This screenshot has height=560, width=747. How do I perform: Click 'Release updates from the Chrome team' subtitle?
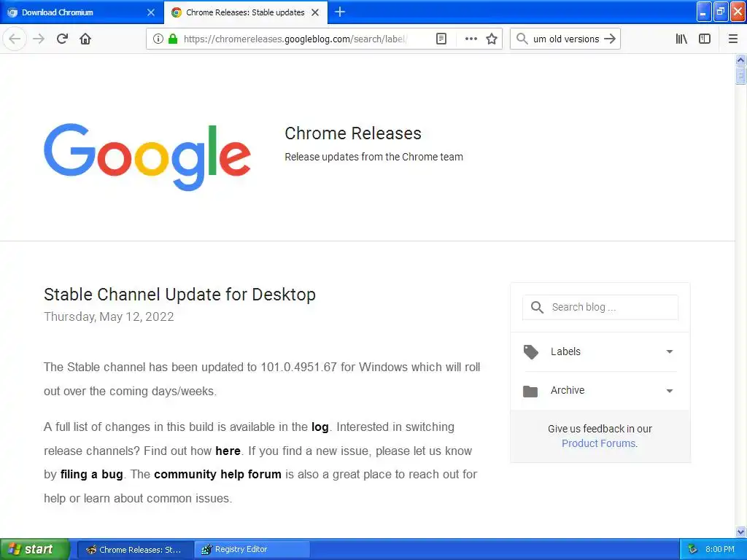pyautogui.click(x=373, y=157)
